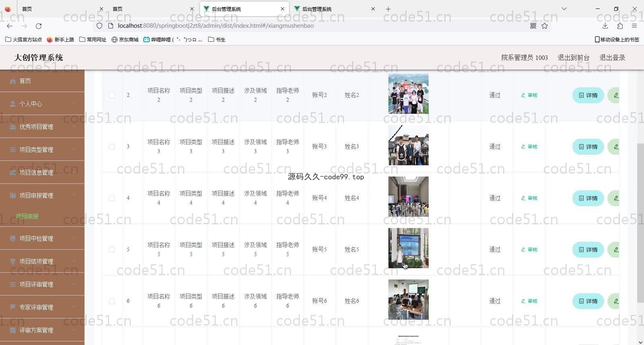Tick the checkbox for row 3
The image size is (644, 345).
(112, 147)
